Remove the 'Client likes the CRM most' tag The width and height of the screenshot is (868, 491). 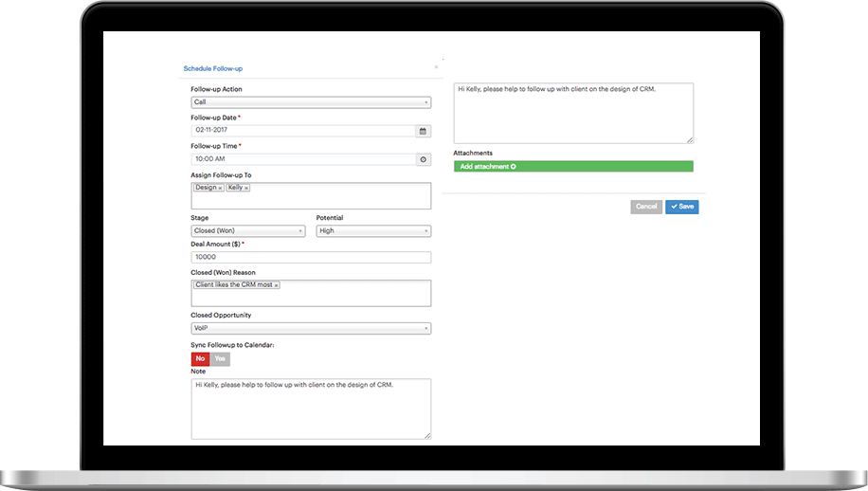276,285
